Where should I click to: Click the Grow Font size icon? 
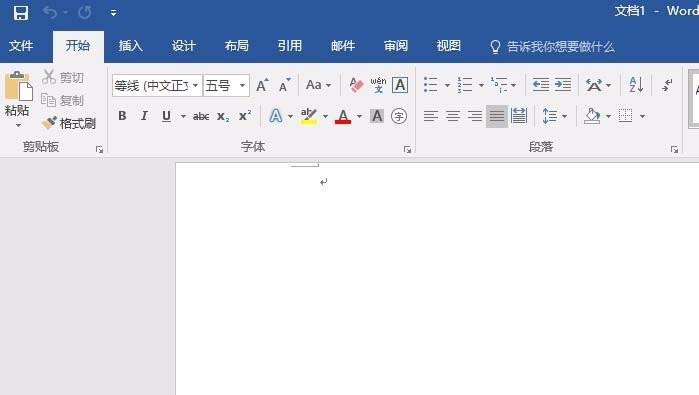(262, 85)
